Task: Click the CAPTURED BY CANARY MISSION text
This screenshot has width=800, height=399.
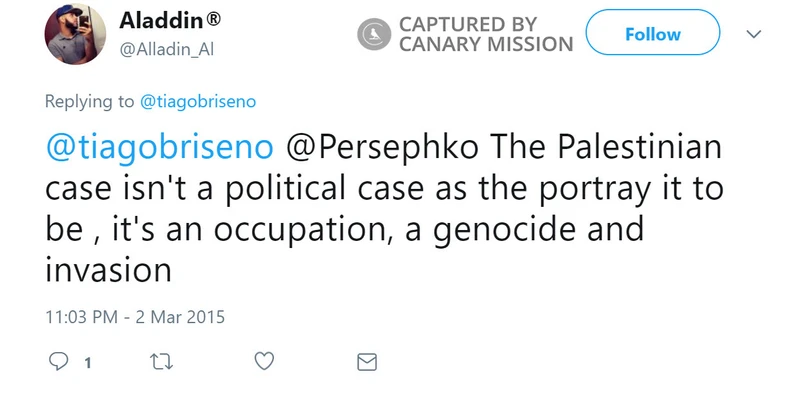Action: tap(486, 34)
